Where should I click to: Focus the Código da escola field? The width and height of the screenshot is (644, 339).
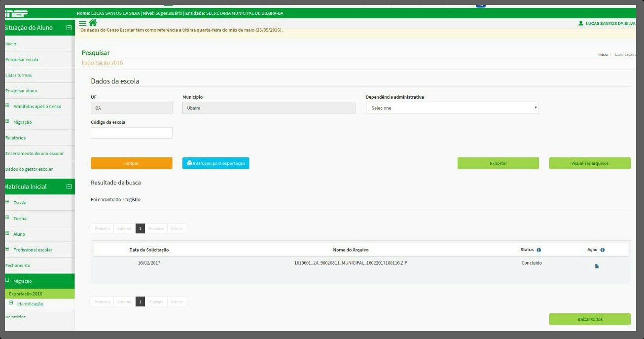(x=132, y=133)
